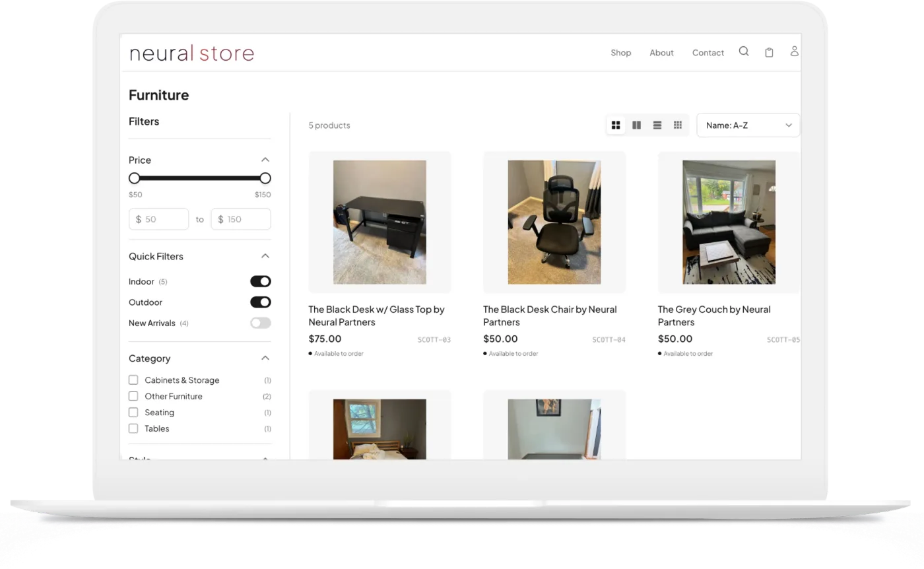This screenshot has height=569, width=924.
Task: Open The Grey Couch product title
Action: (x=714, y=316)
